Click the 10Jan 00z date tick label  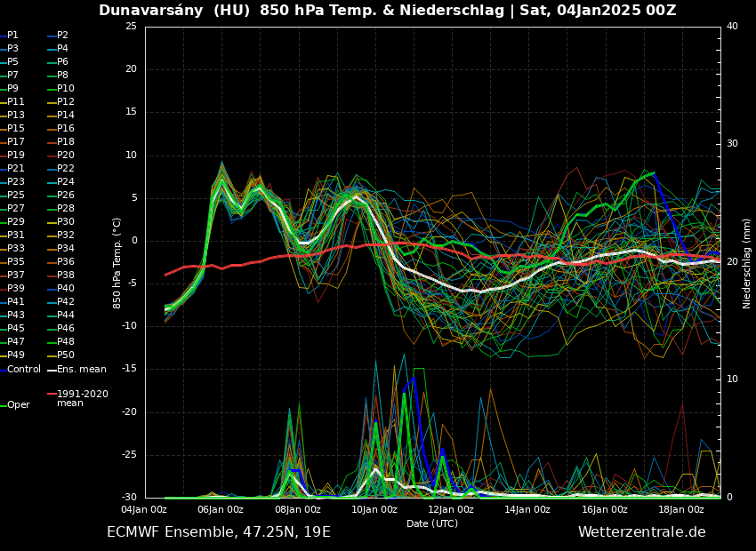pos(374,510)
